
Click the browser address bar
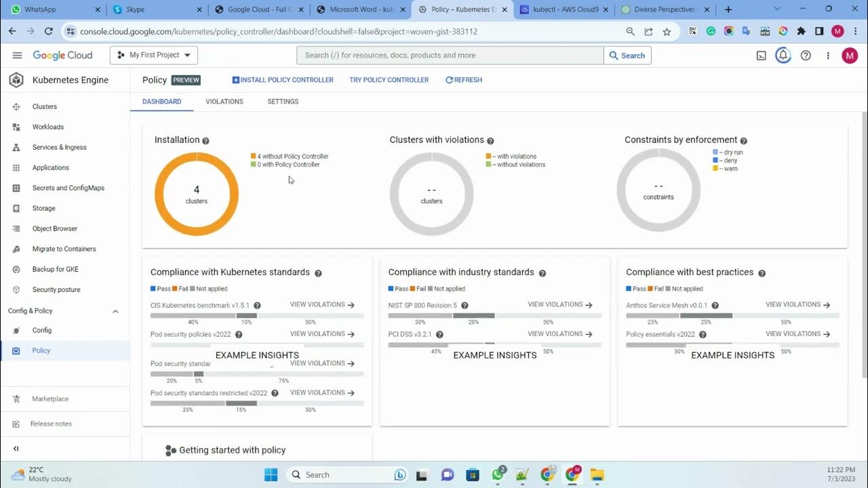coord(346,31)
